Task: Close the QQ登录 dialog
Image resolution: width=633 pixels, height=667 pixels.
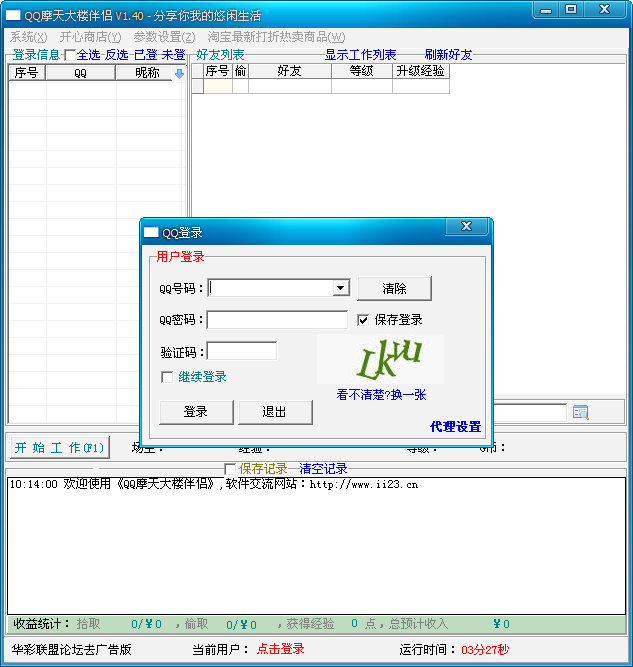Action: coord(466,226)
